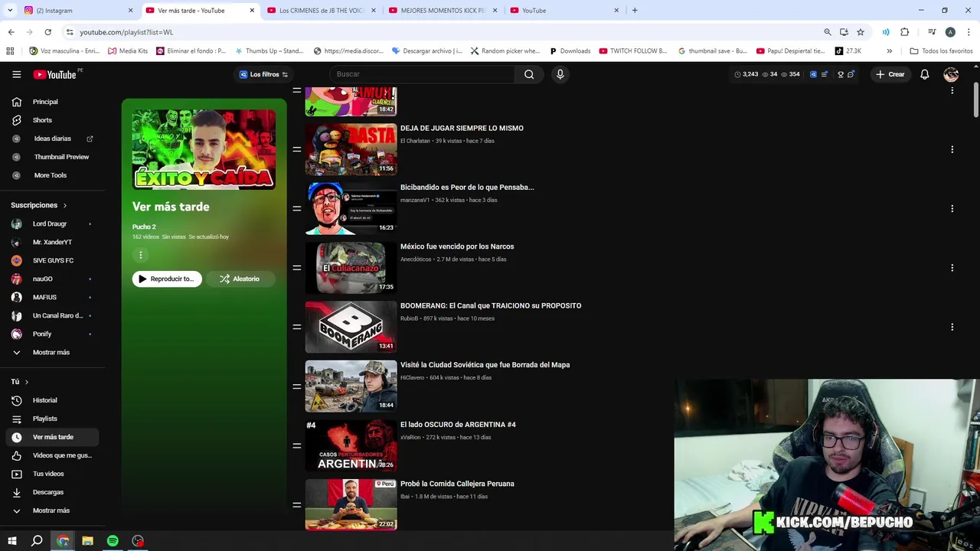Viewport: 980px width, 551px height.
Task: Open Spotify from the taskbar
Action: point(113,541)
